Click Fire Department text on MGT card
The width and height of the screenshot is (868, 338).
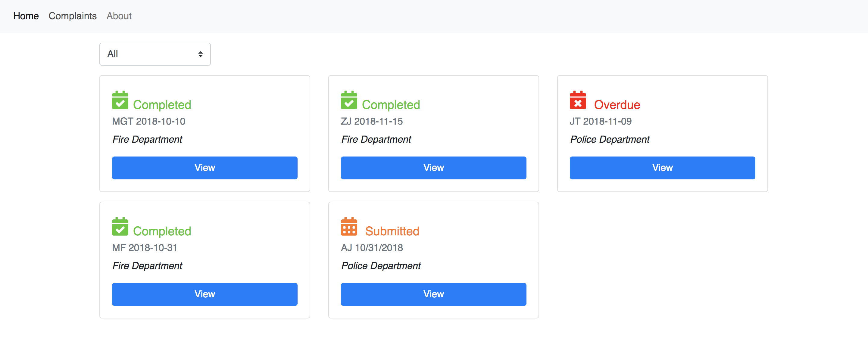(147, 139)
